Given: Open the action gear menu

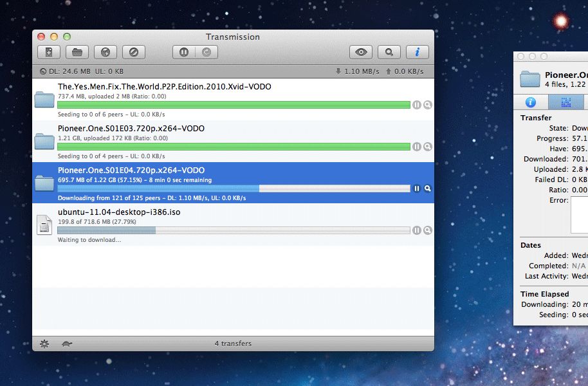Looking at the screenshot, I should point(44,344).
